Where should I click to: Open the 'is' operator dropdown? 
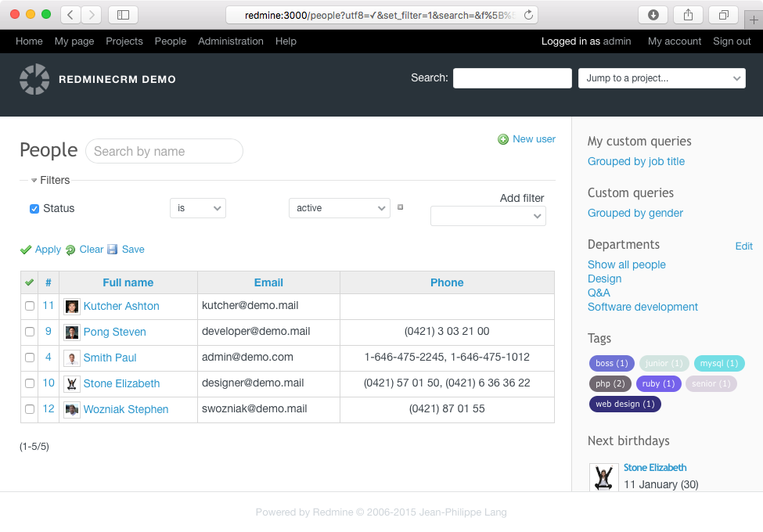[x=197, y=208]
